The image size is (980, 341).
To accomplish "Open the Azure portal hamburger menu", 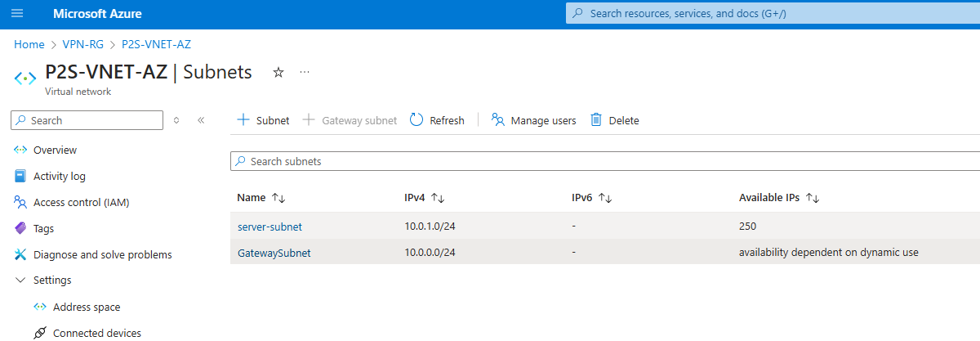I will pos(18,14).
